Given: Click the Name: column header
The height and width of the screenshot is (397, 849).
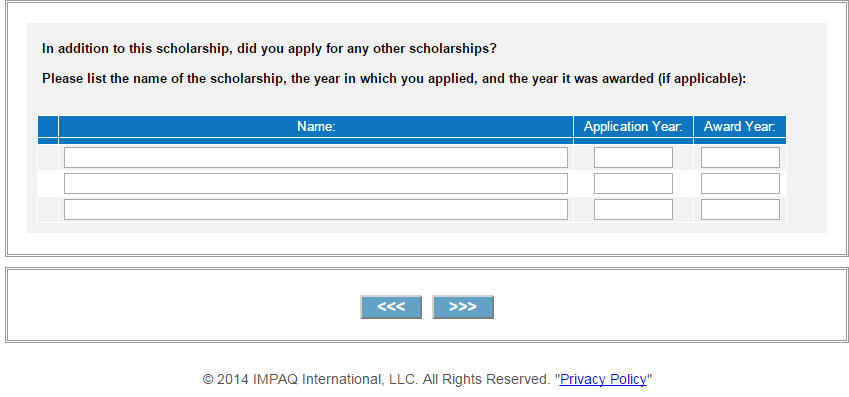Looking at the screenshot, I should 316,127.
